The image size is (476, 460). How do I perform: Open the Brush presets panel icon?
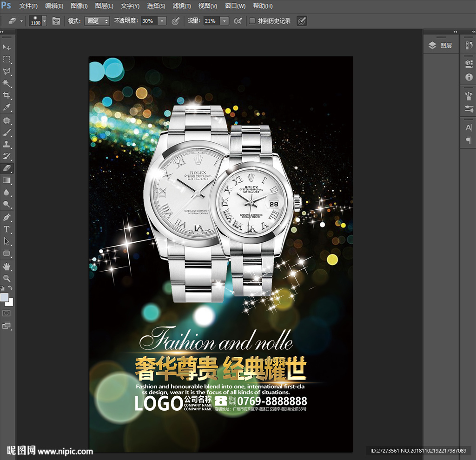(x=469, y=96)
